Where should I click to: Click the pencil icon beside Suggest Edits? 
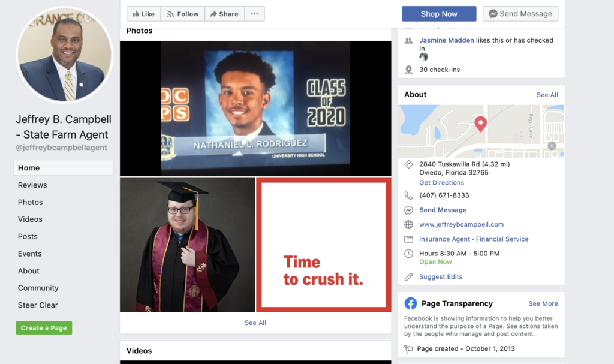[408, 276]
